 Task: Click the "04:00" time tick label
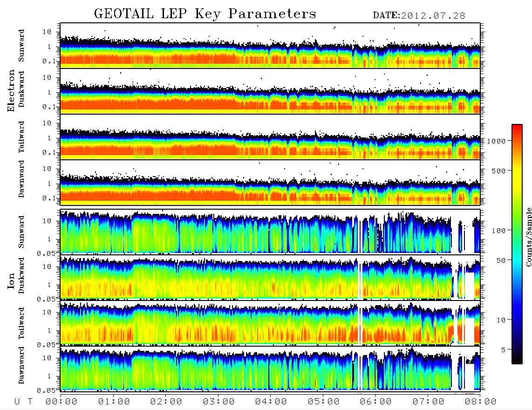coord(271,402)
